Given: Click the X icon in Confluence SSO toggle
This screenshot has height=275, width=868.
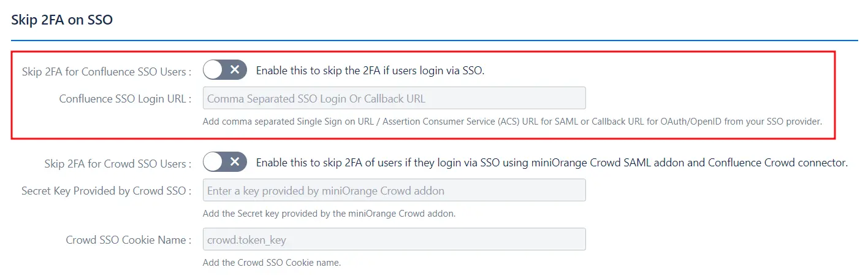Looking at the screenshot, I should coord(235,70).
